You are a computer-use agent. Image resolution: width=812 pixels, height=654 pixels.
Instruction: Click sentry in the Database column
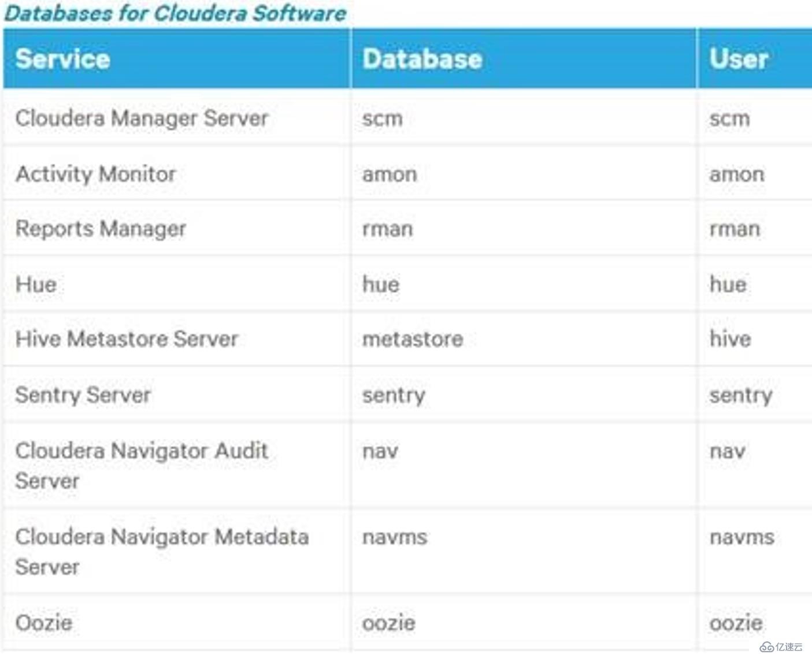click(394, 396)
